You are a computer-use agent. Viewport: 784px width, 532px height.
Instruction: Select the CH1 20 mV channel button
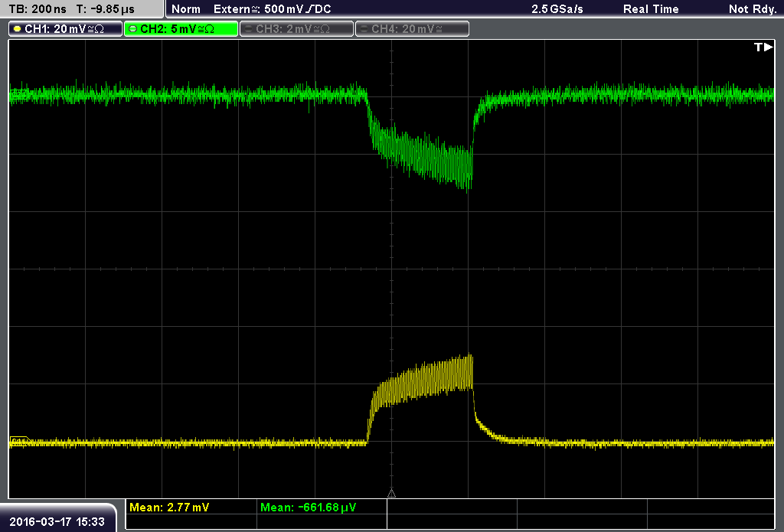tap(66, 29)
